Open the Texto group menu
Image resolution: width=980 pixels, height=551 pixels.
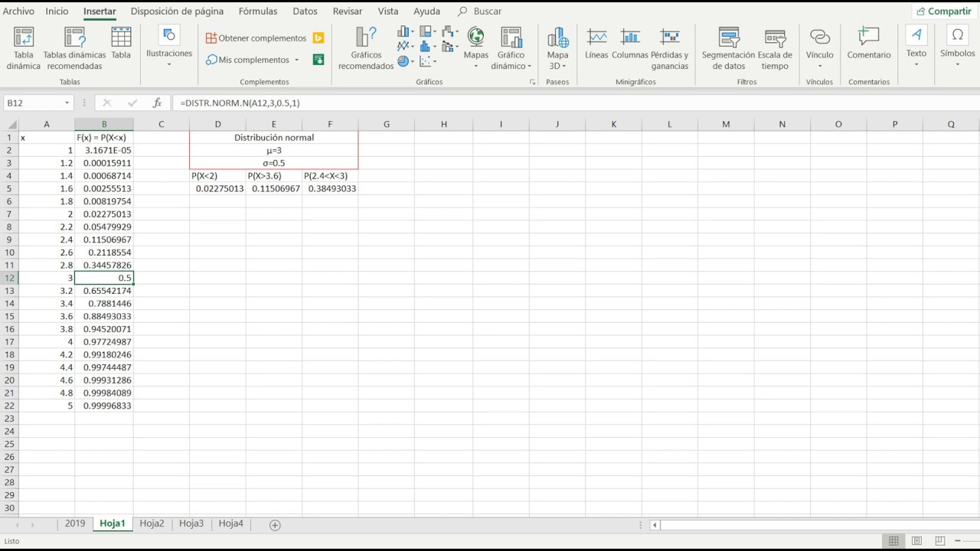pos(916,47)
